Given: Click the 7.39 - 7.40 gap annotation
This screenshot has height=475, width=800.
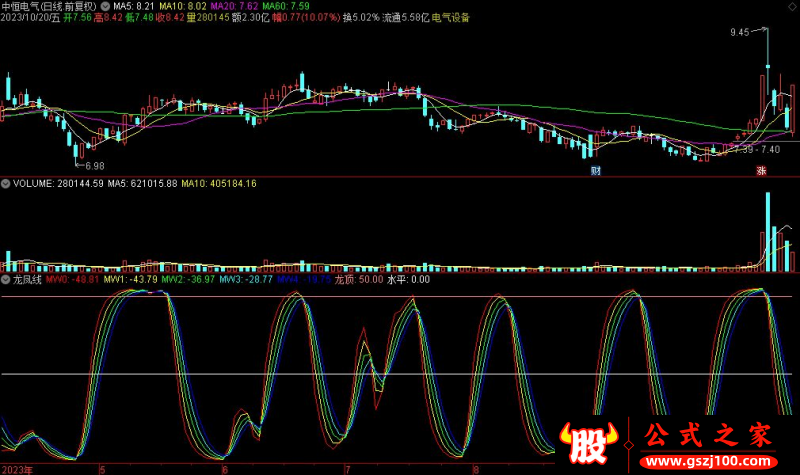Looking at the screenshot, I should click(x=757, y=149).
